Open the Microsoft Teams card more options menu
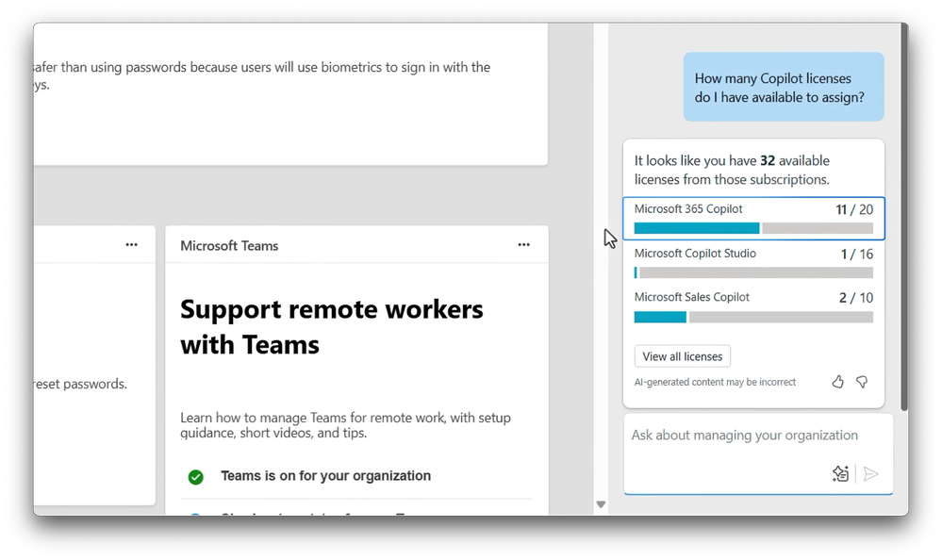This screenshot has height=560, width=942. tap(524, 244)
